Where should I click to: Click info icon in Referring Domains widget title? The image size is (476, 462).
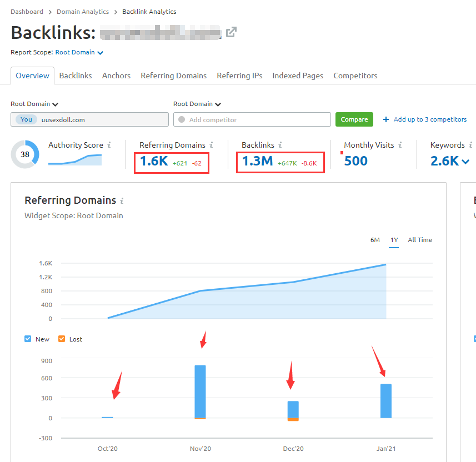coord(122,201)
